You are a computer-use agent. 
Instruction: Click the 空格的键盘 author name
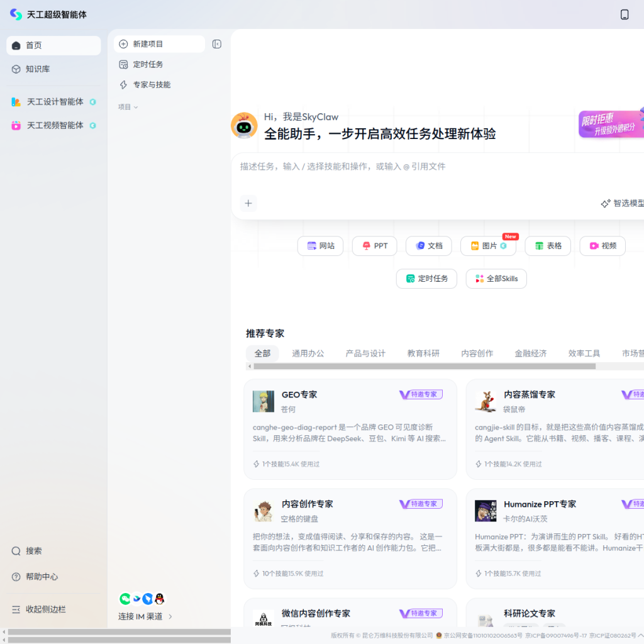click(x=299, y=519)
